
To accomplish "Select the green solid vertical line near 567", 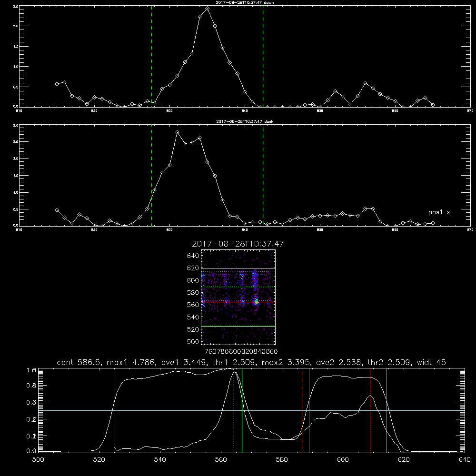I will (x=242, y=410).
